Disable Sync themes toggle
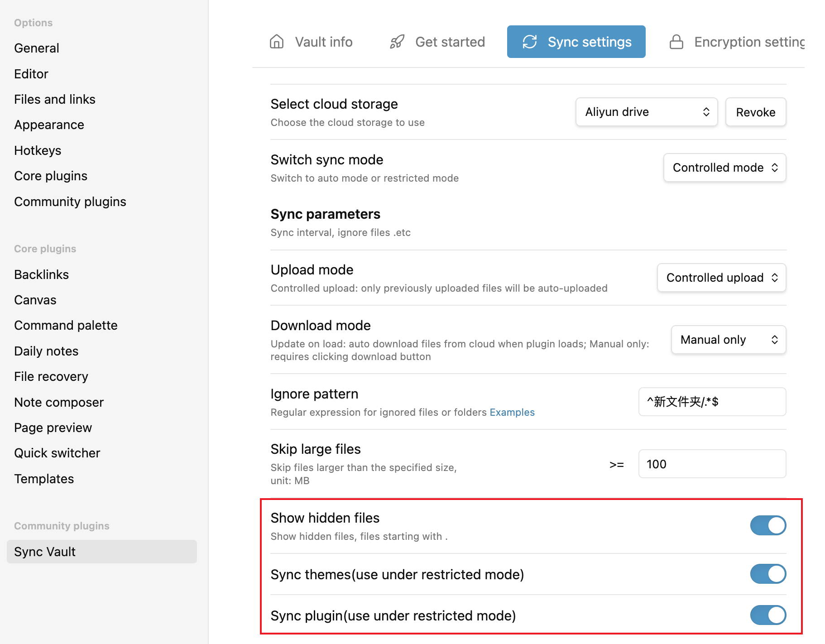Image resolution: width=825 pixels, height=644 pixels. click(x=767, y=574)
